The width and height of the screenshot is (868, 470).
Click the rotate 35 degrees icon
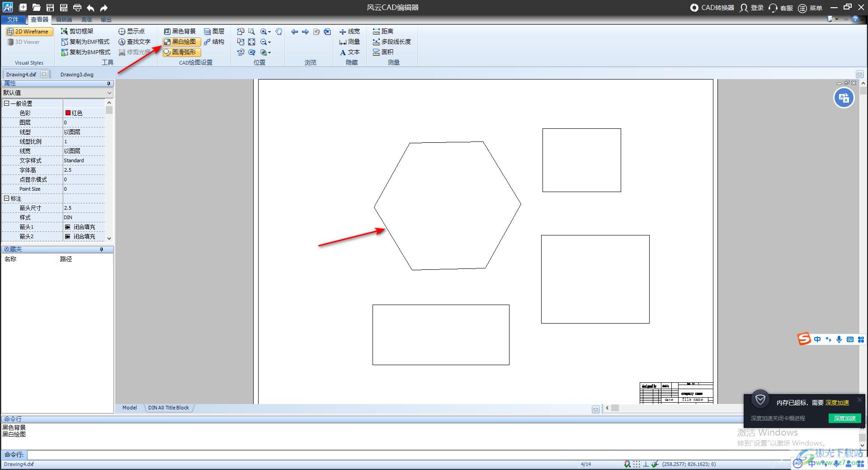point(241,52)
